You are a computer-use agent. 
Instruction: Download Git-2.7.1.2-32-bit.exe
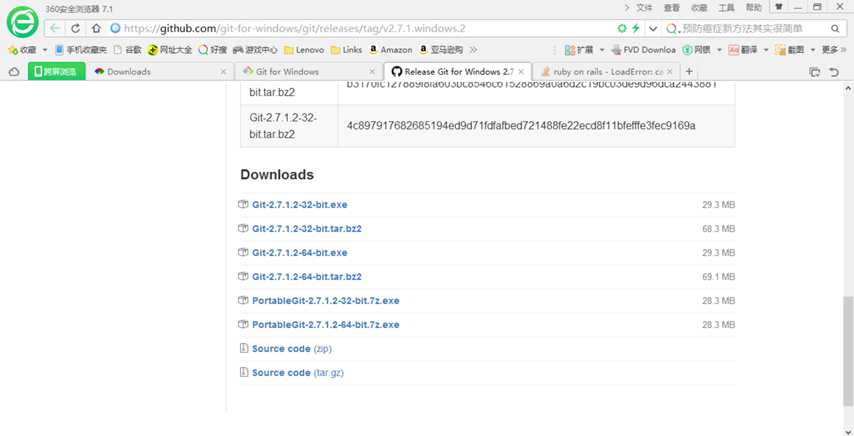pyautogui.click(x=300, y=205)
